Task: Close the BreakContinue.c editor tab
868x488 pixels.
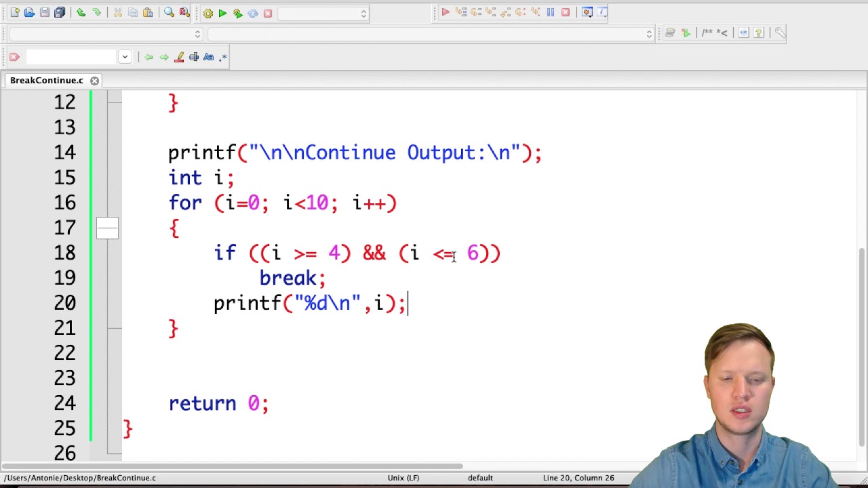Action: coord(95,81)
